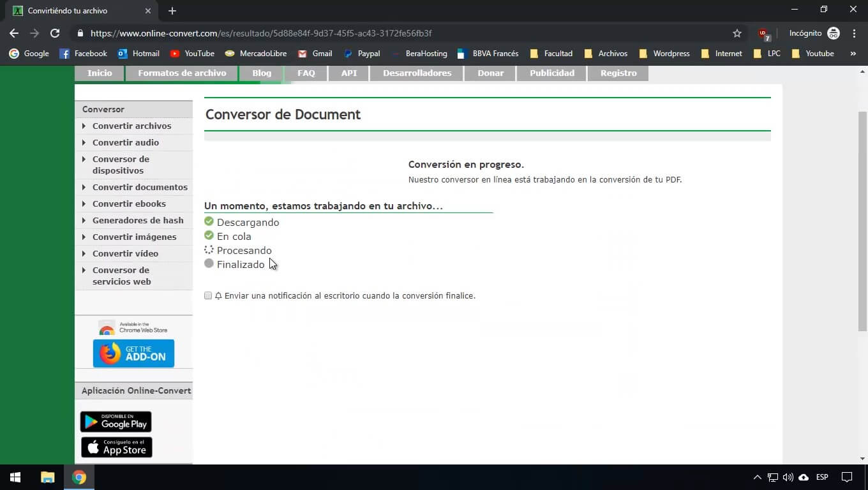
Task: Close the Convirtiéndo tu archivo tab
Action: pyautogui.click(x=147, y=11)
